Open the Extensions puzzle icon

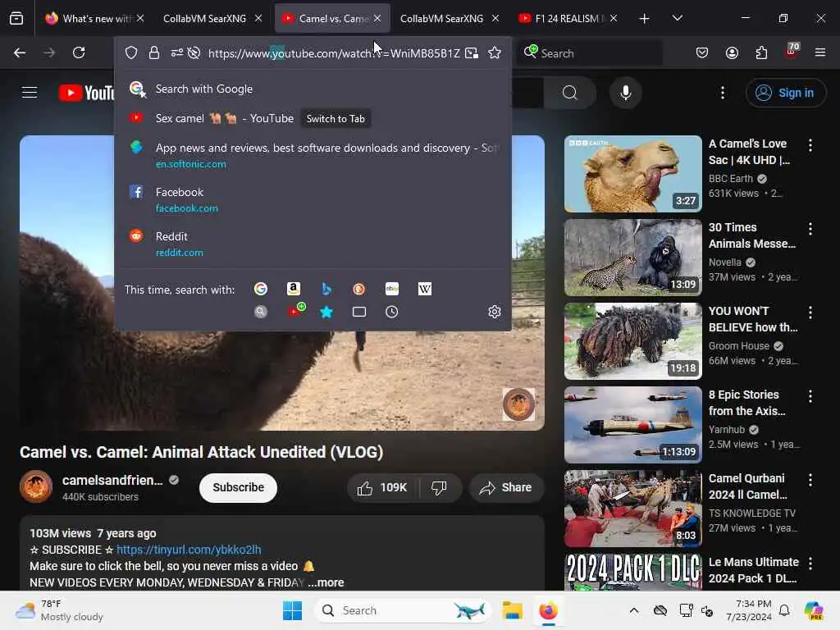[x=761, y=52]
